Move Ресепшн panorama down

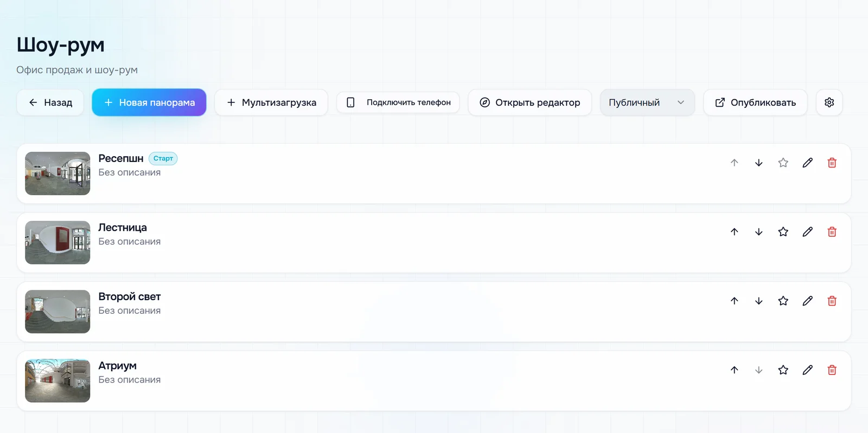coord(758,163)
